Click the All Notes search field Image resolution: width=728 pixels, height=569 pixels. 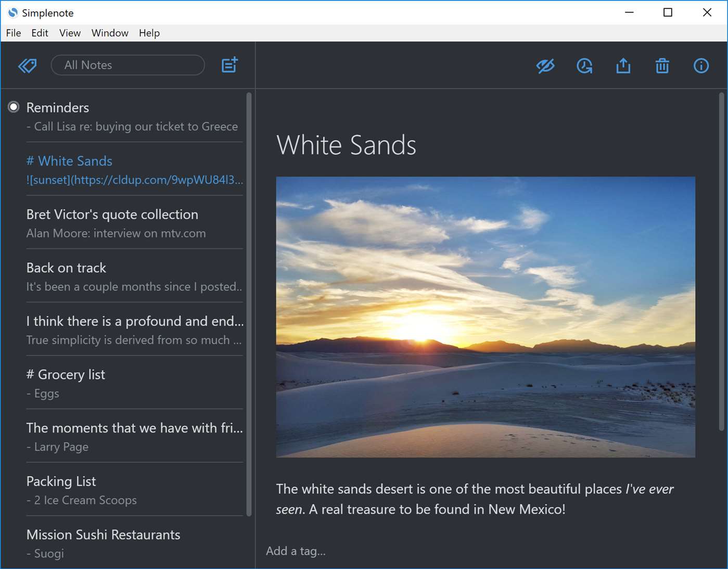pyautogui.click(x=127, y=65)
